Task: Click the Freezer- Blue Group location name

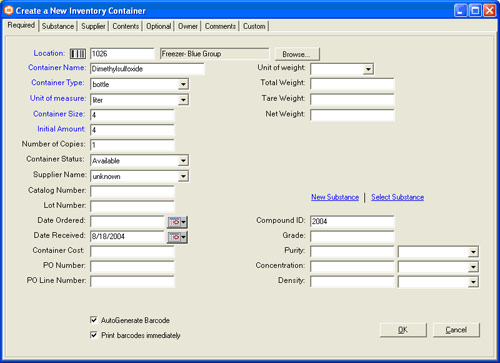Action: coord(214,54)
